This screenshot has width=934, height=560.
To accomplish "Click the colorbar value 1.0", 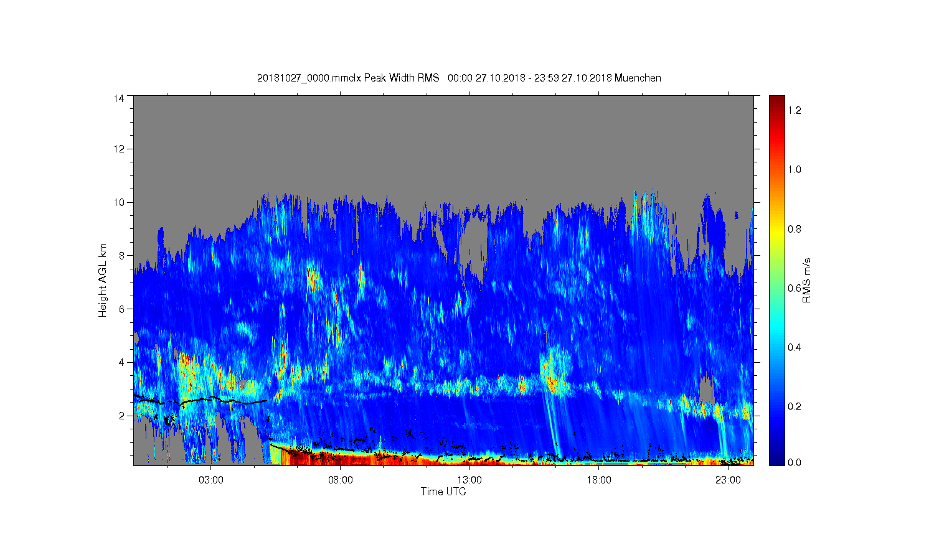I will (795, 169).
